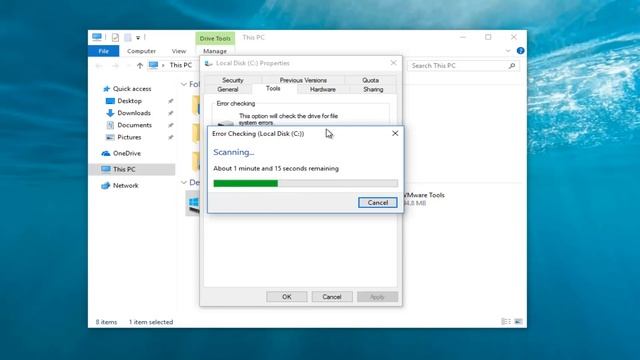The height and width of the screenshot is (360, 640).
Task: Select Desktop in the navigation pane
Action: point(129,101)
